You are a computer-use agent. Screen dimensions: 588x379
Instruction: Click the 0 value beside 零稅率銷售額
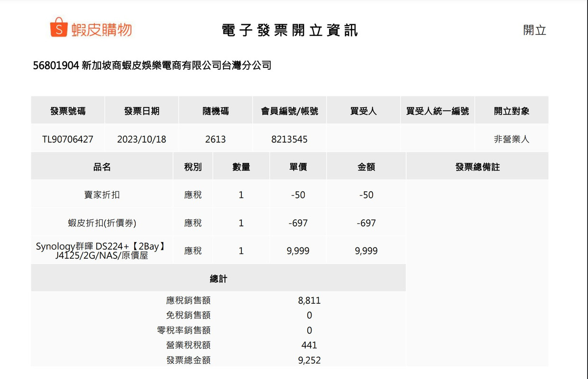point(310,331)
